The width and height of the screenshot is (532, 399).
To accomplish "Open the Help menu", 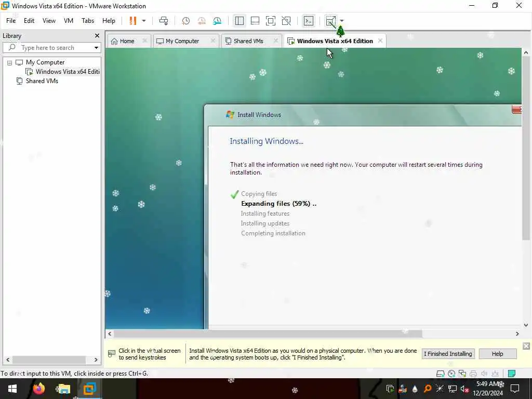I will click(109, 21).
